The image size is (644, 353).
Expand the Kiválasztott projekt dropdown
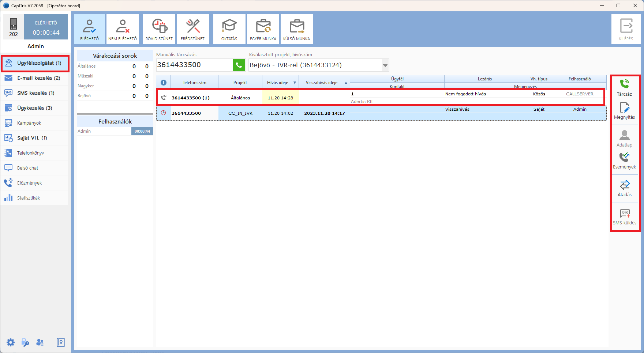pos(385,65)
